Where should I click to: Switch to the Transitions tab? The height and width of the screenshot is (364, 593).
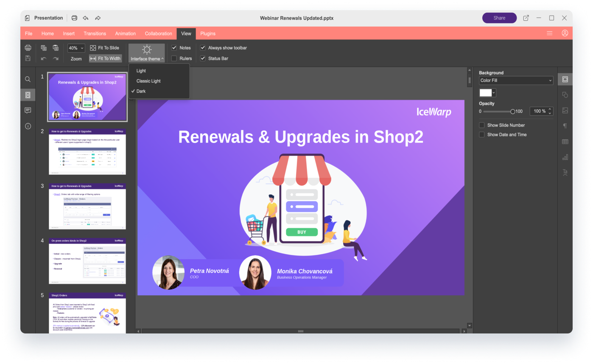point(95,34)
